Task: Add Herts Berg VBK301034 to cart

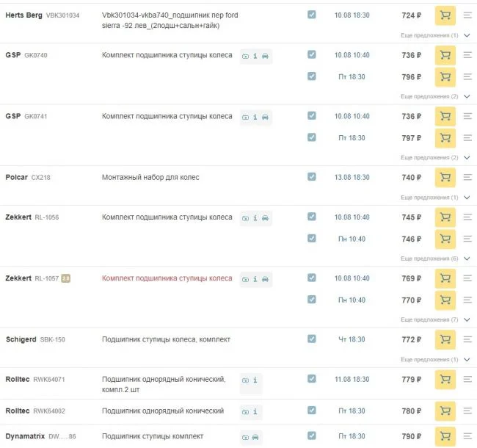Action: (445, 15)
